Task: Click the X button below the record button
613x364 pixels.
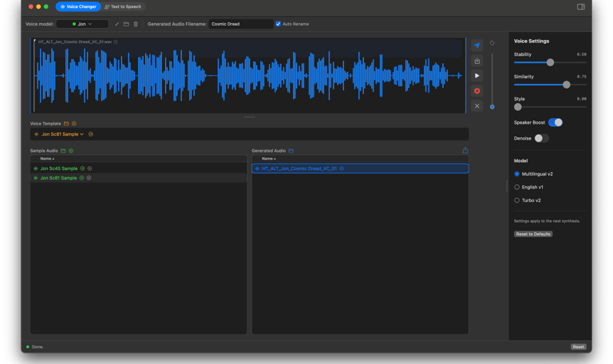Action: [x=477, y=106]
